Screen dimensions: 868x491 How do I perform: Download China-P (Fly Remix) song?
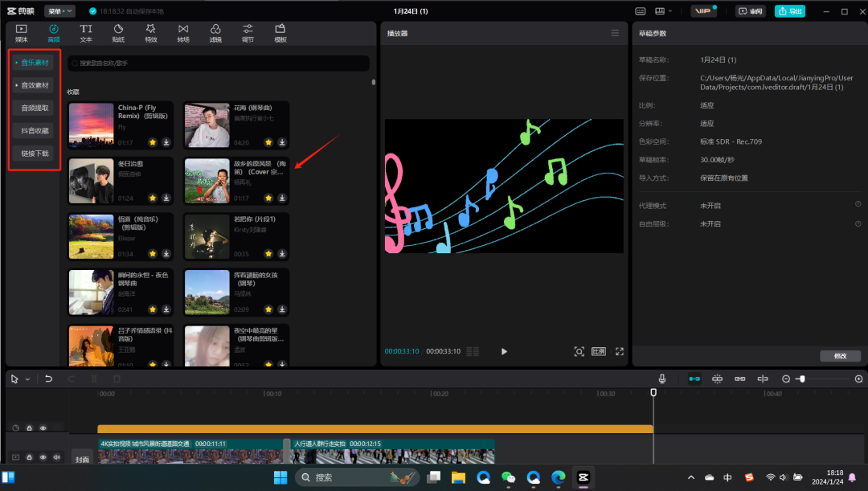pos(166,142)
